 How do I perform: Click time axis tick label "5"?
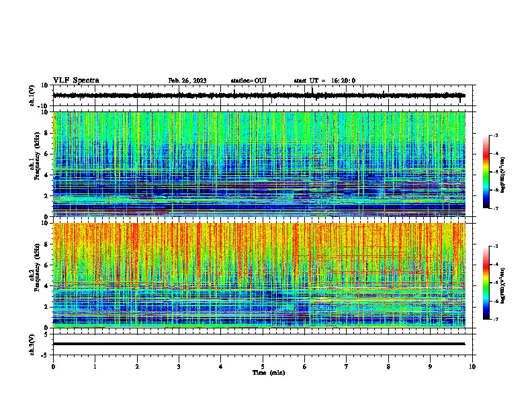pos(263,367)
